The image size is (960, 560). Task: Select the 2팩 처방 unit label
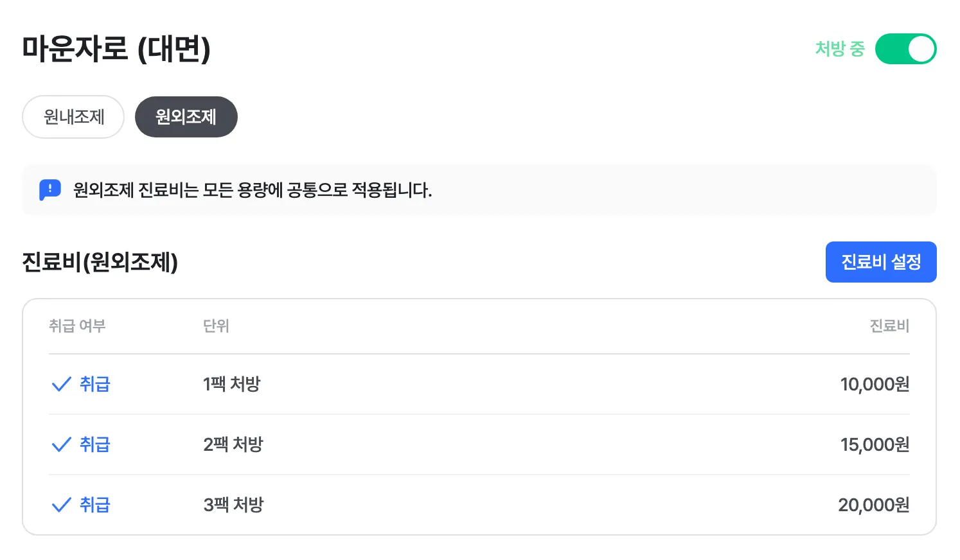click(x=233, y=444)
